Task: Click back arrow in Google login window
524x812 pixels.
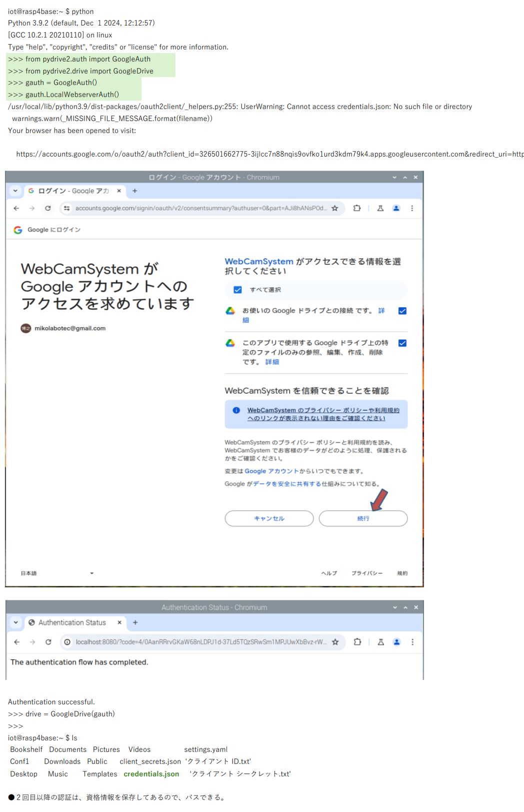Action: pos(16,208)
